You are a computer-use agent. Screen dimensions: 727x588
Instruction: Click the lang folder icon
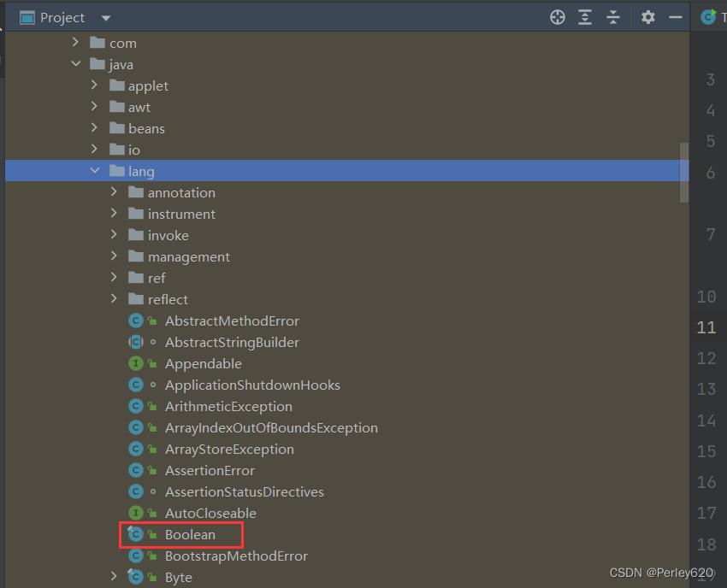pyautogui.click(x=117, y=171)
